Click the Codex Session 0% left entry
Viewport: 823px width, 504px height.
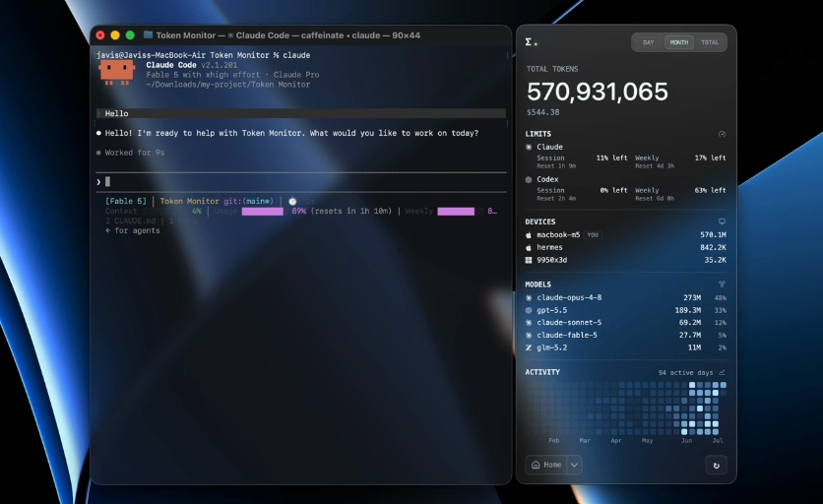tap(582, 194)
